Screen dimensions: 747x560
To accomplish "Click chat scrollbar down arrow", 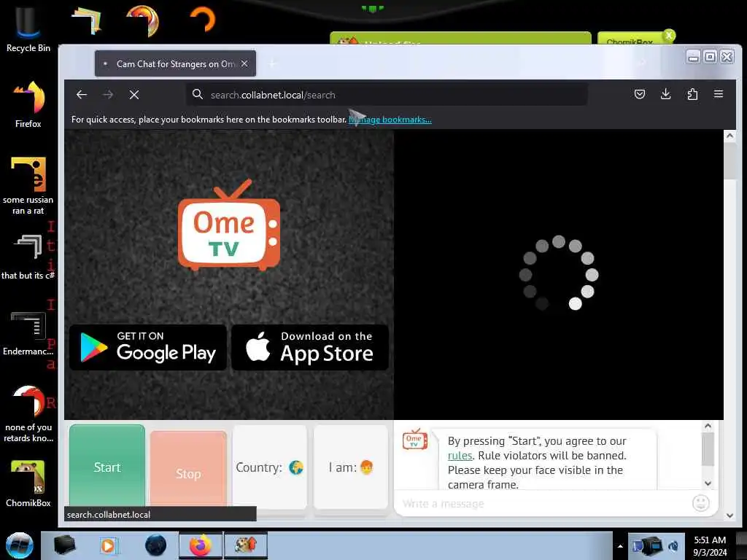I will pos(708,483).
